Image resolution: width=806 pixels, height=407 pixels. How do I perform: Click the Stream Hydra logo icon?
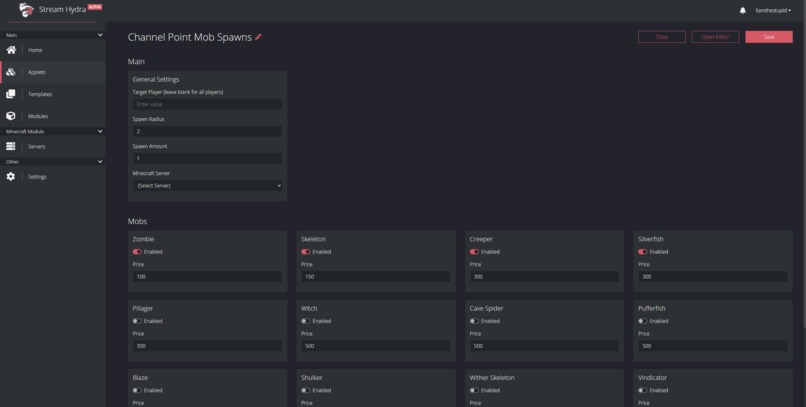(x=26, y=9)
